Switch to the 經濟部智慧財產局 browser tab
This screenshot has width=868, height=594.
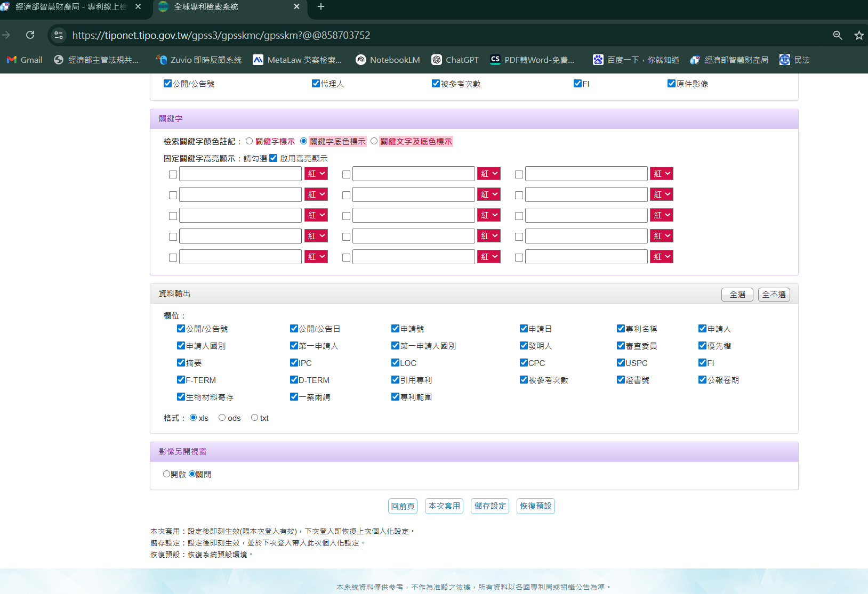tap(69, 7)
